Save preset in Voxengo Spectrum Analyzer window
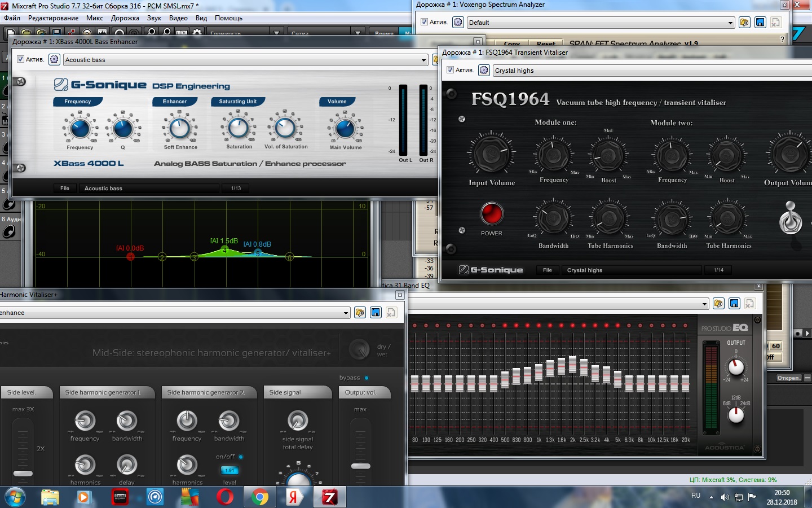Viewport: 812px width, 508px height. [x=760, y=22]
